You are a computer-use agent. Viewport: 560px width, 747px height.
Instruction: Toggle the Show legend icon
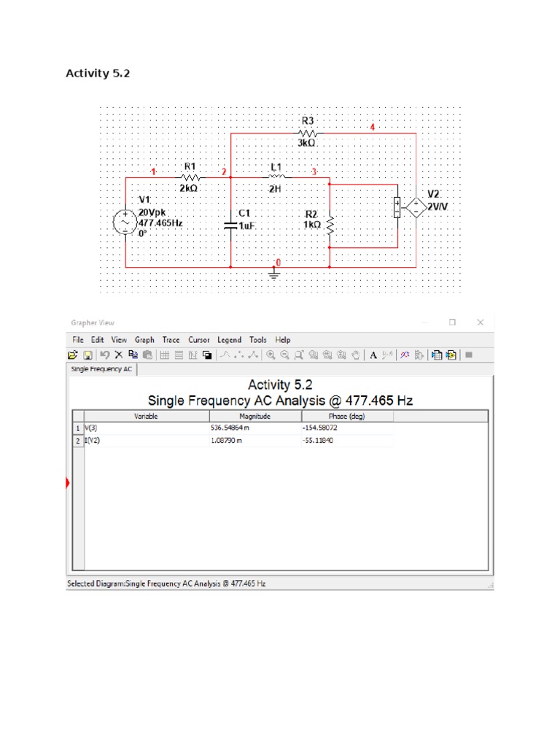pos(179,355)
